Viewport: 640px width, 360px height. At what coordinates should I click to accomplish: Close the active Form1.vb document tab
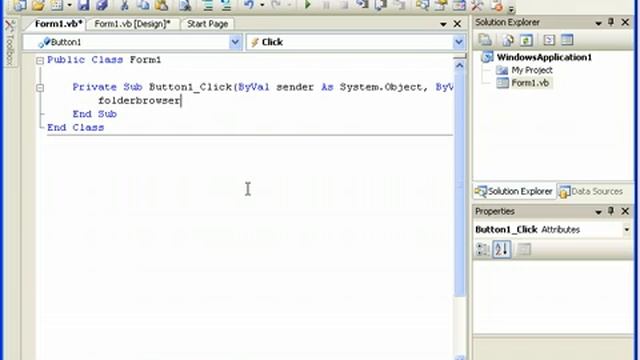click(458, 24)
